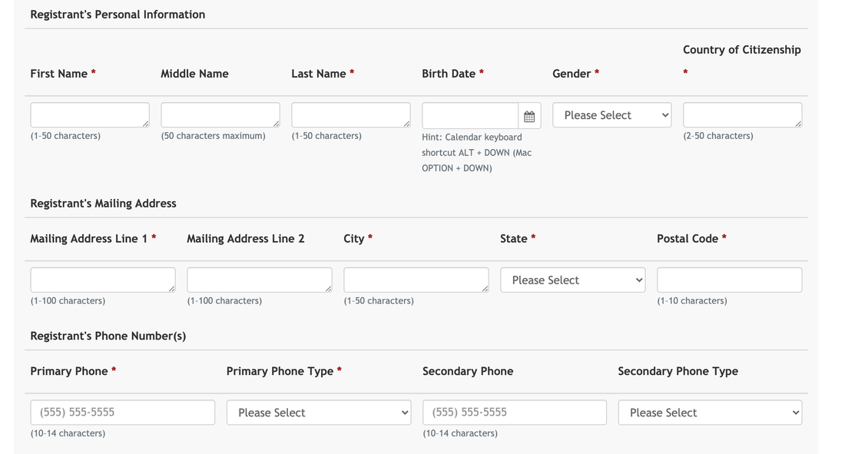Click into the Last Name field
Screen dimensions: 868x454
(x=351, y=115)
